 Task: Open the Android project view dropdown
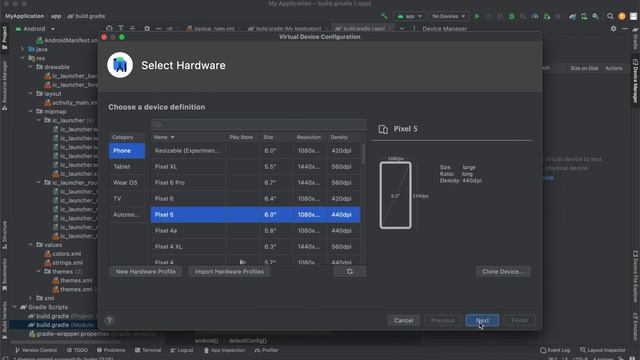tap(35, 29)
